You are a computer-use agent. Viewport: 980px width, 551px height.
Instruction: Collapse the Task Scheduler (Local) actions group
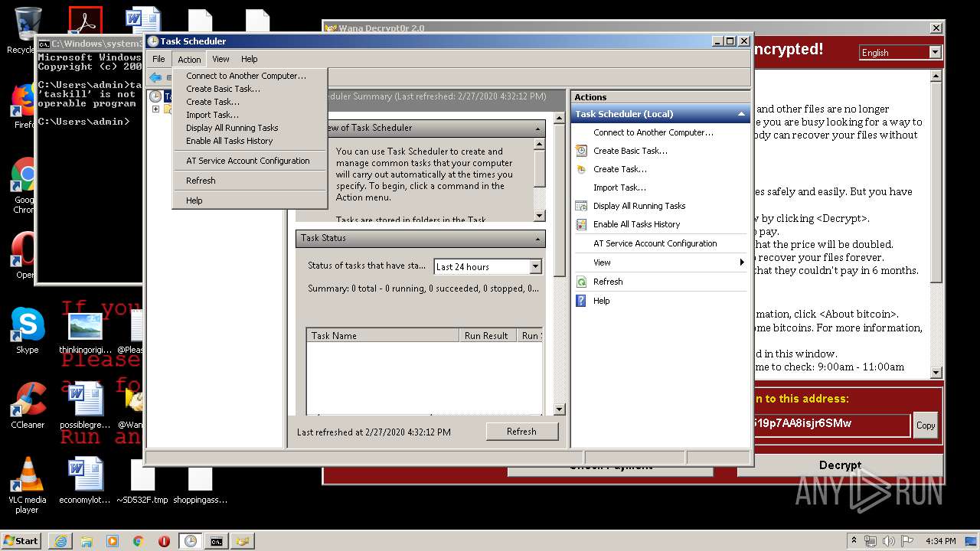click(740, 114)
